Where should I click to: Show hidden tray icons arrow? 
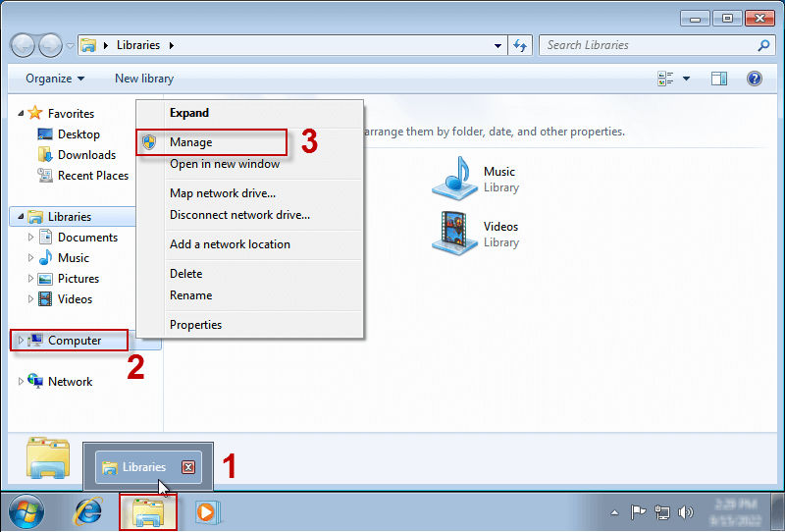(x=615, y=512)
